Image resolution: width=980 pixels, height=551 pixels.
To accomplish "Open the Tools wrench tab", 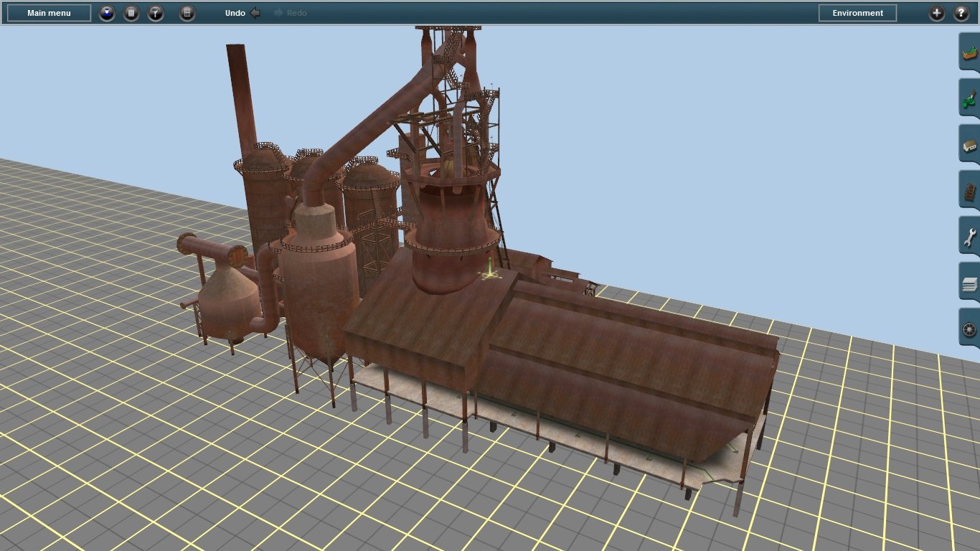I will (x=969, y=236).
